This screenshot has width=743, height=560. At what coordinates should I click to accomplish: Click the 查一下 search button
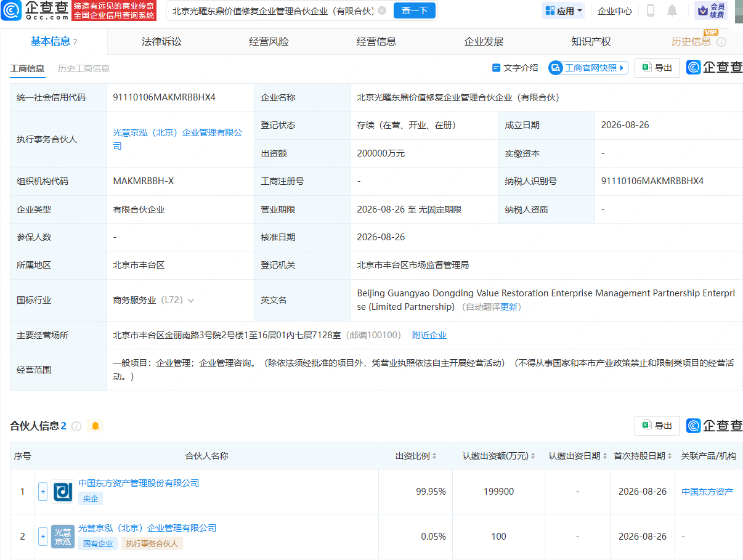[414, 10]
